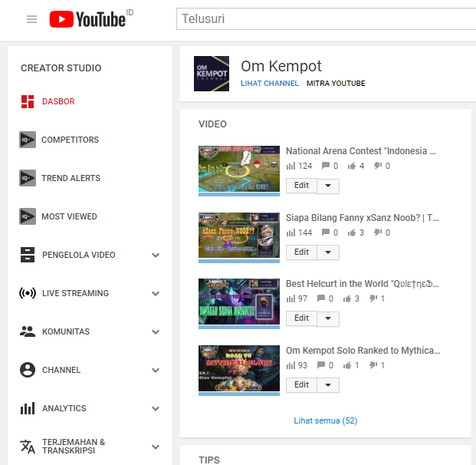Click the Dasbor dashboard icon
476x465 pixels.
point(28,101)
